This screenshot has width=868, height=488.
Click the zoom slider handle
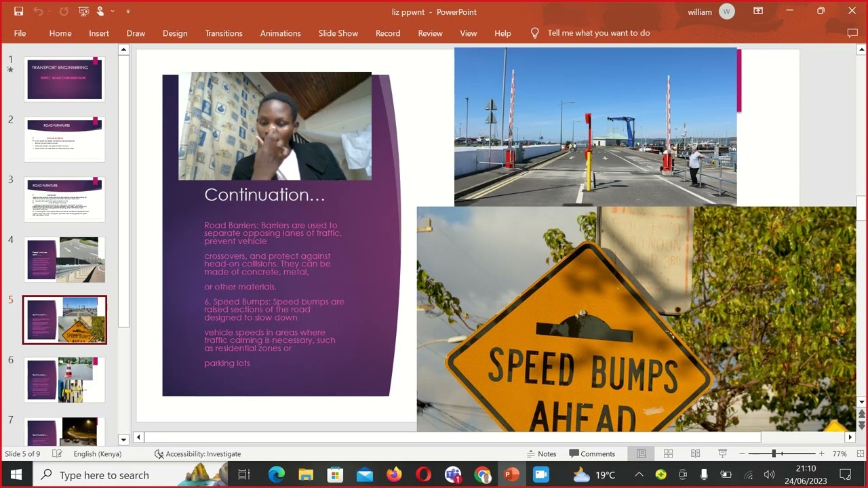(774, 454)
